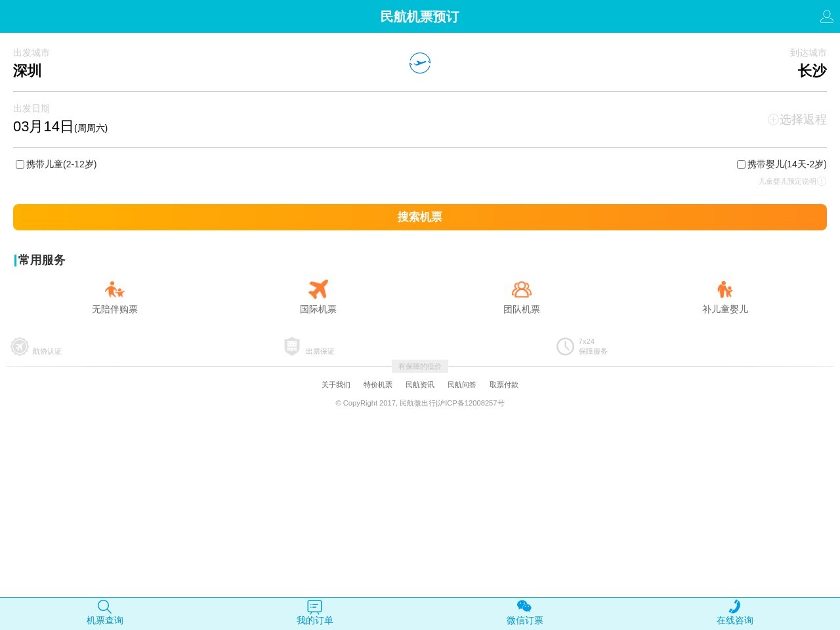840x630 pixels.
Task: Click the 航协认证 badge icon
Action: [20, 346]
